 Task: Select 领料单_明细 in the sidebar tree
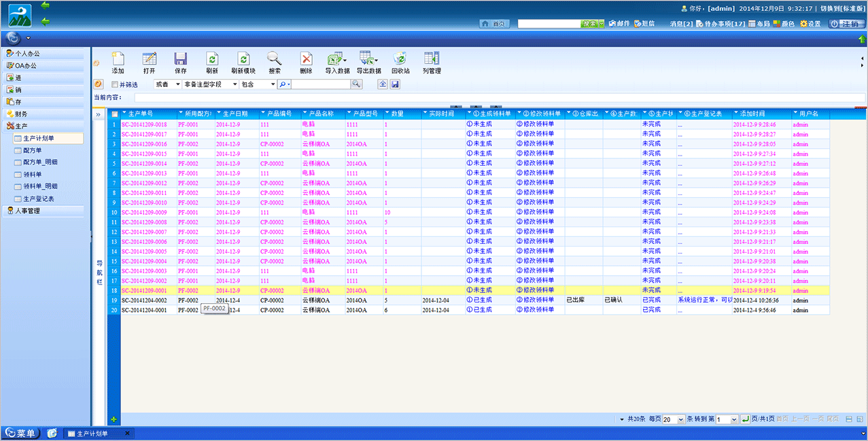pyautogui.click(x=40, y=186)
